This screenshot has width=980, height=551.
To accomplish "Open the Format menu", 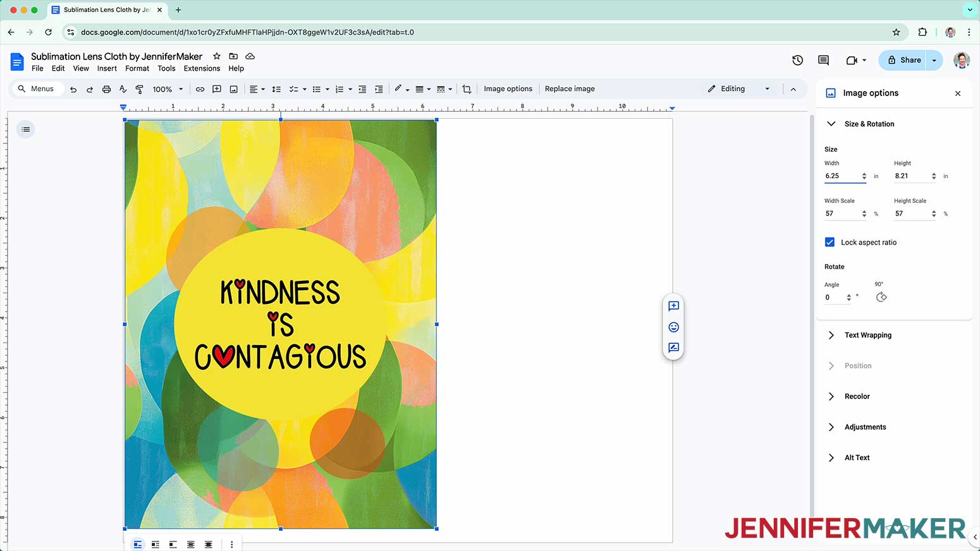I will coord(137,68).
